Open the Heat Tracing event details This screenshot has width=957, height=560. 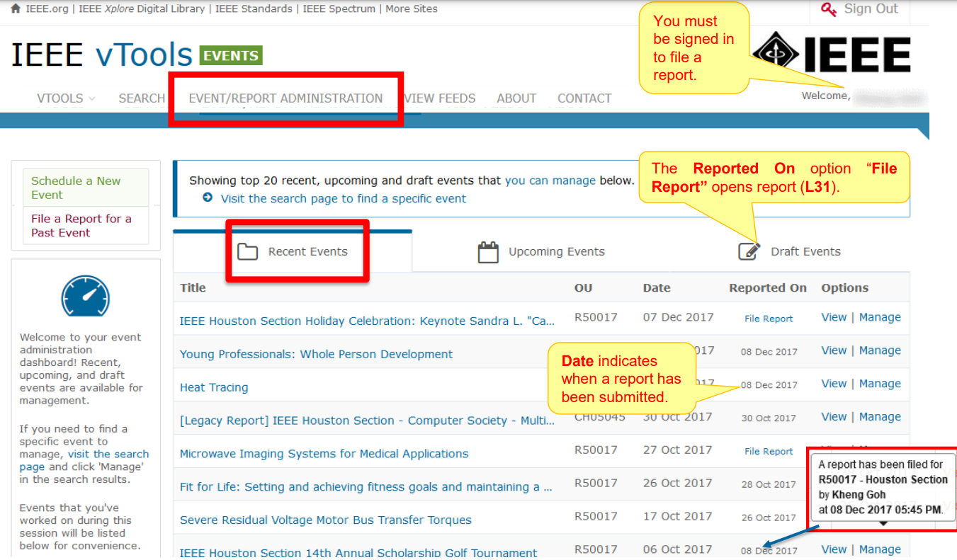click(214, 387)
